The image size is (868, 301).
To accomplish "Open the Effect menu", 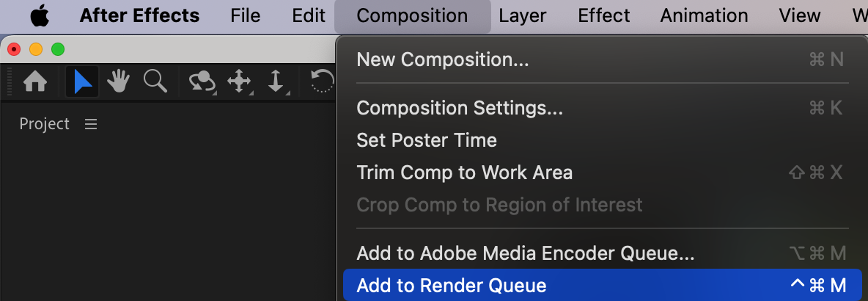I will [x=603, y=15].
